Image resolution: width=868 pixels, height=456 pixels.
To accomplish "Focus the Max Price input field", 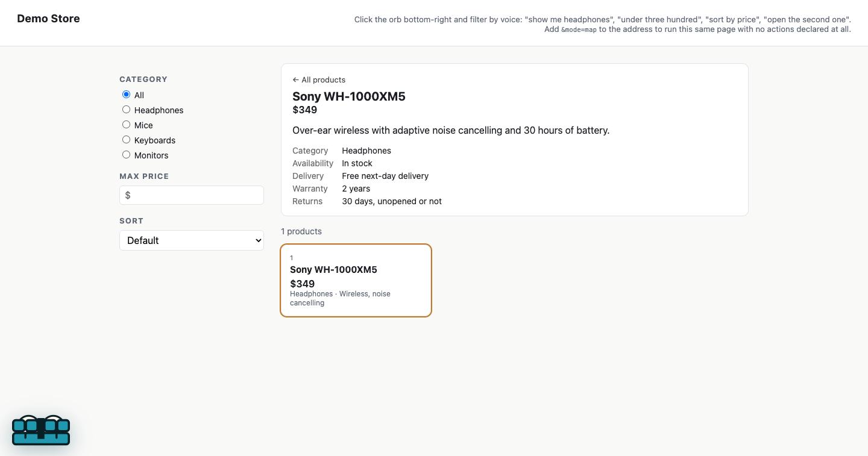I will [x=192, y=195].
